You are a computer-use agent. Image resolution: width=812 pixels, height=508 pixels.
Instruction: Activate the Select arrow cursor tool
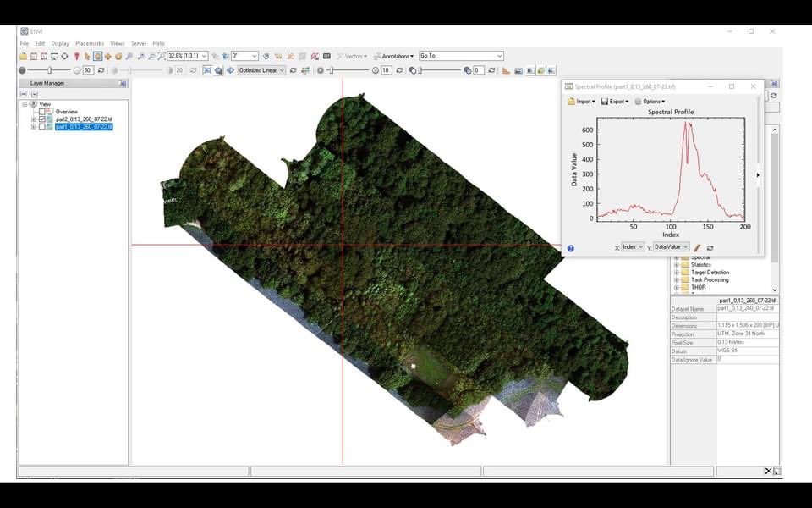click(87, 56)
